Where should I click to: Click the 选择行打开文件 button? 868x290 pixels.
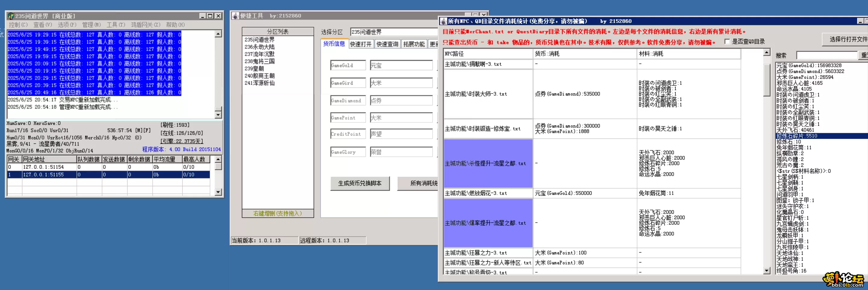click(845, 39)
